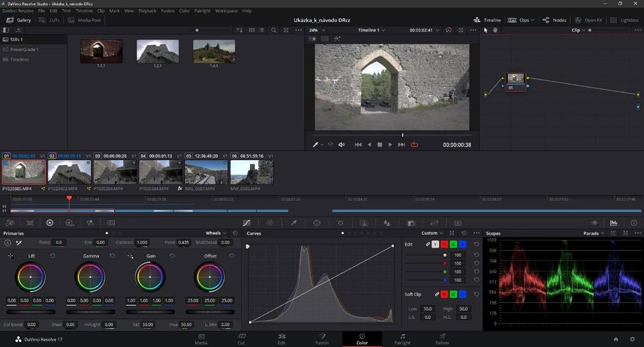The height and width of the screenshot is (347, 644).
Task: Open the gallery search icon
Action: pyautogui.click(x=274, y=30)
